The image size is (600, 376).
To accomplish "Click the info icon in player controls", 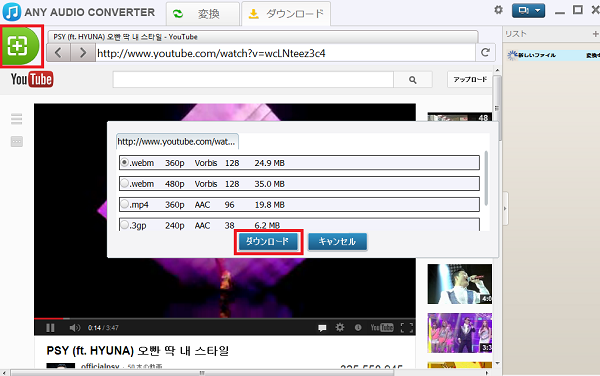I will pos(358,327).
